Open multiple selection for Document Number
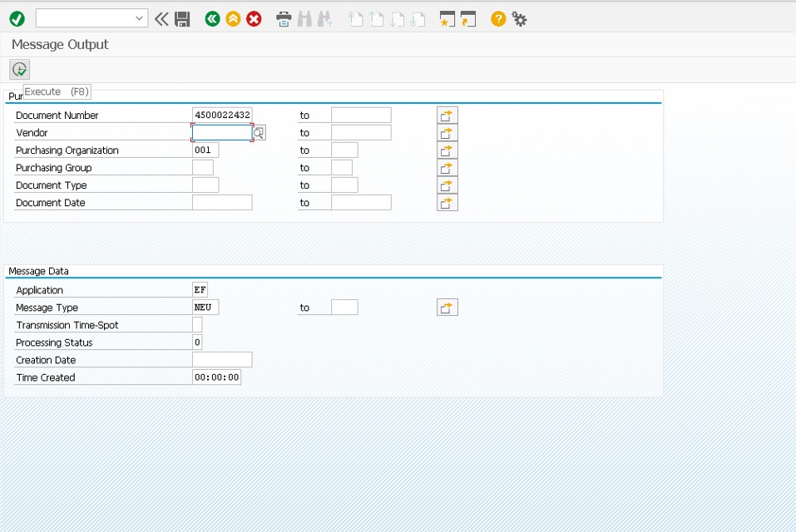796x532 pixels. point(447,116)
